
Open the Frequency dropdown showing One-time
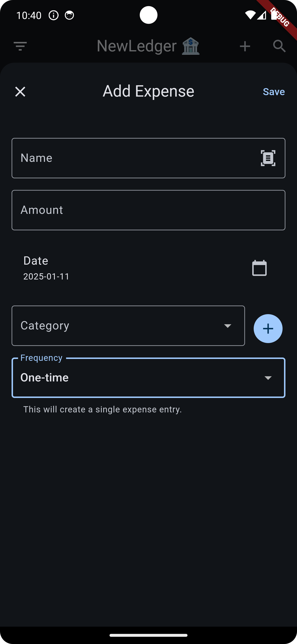(x=148, y=378)
